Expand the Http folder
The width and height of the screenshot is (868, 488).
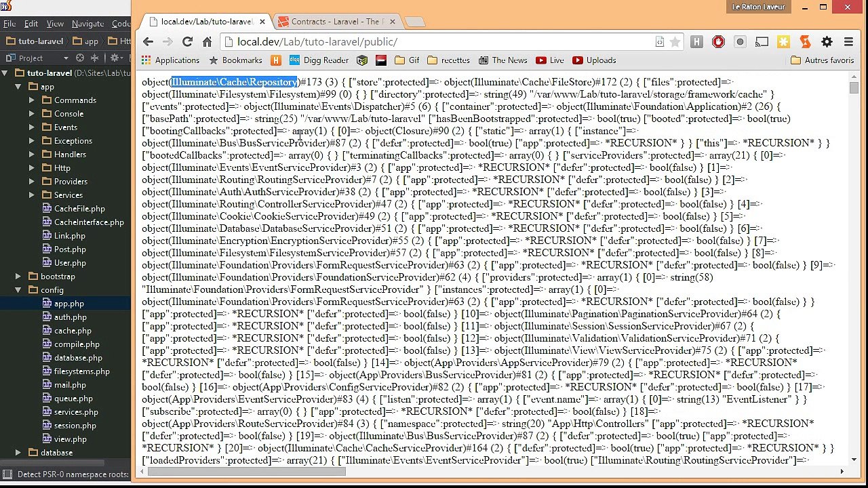[31, 168]
